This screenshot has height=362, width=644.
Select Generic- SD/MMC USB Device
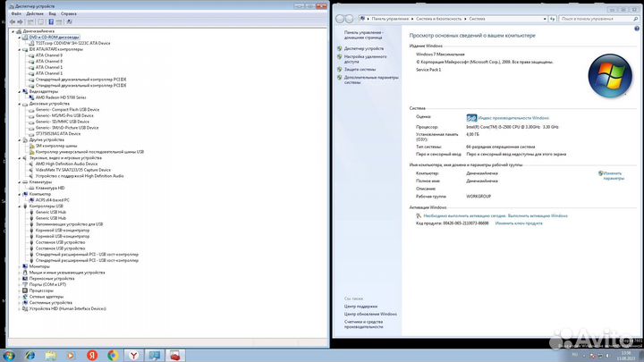pos(62,122)
